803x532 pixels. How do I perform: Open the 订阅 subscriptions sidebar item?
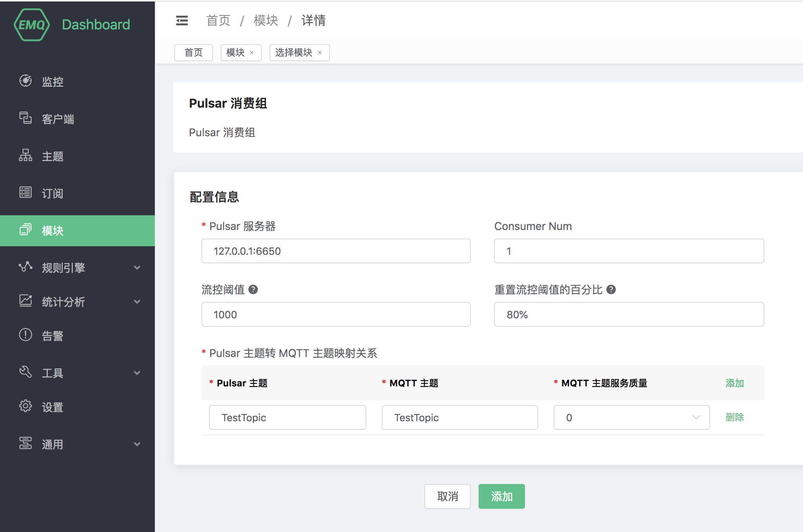click(52, 193)
